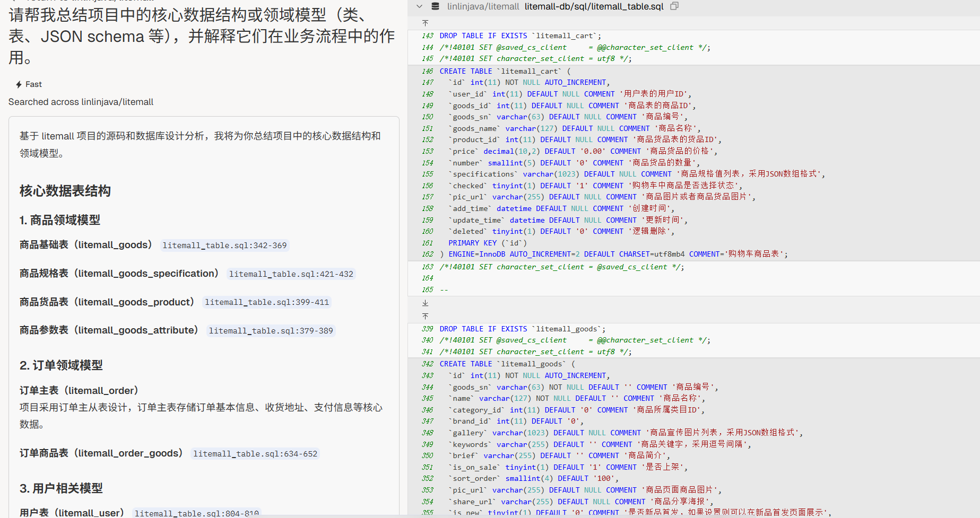Click line number 342 in the goods snippet
Viewport: 980px width, 518px height.
(427, 364)
